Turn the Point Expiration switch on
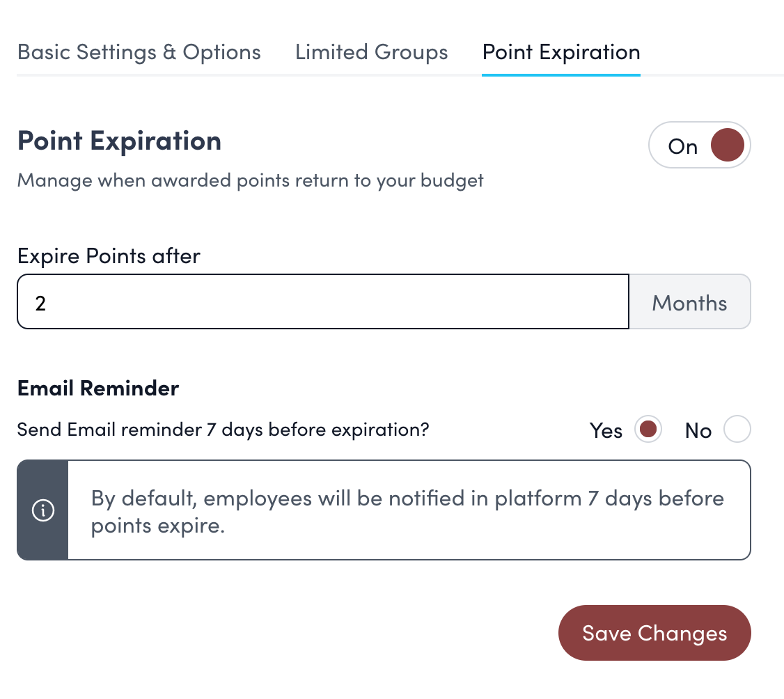Image resolution: width=784 pixels, height=699 pixels. [x=700, y=146]
